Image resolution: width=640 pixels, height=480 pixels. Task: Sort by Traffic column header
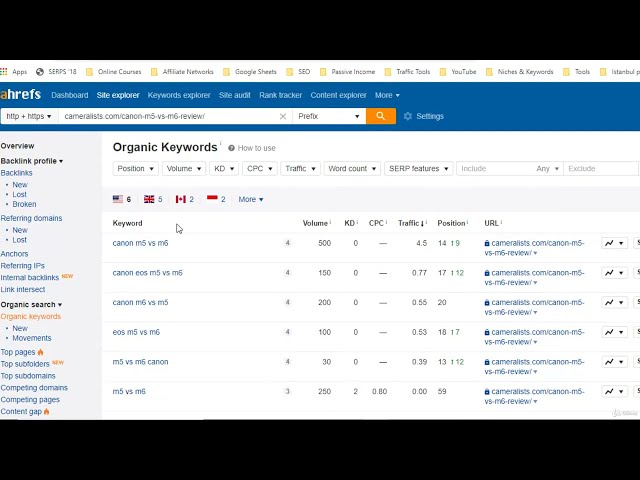coord(411,223)
